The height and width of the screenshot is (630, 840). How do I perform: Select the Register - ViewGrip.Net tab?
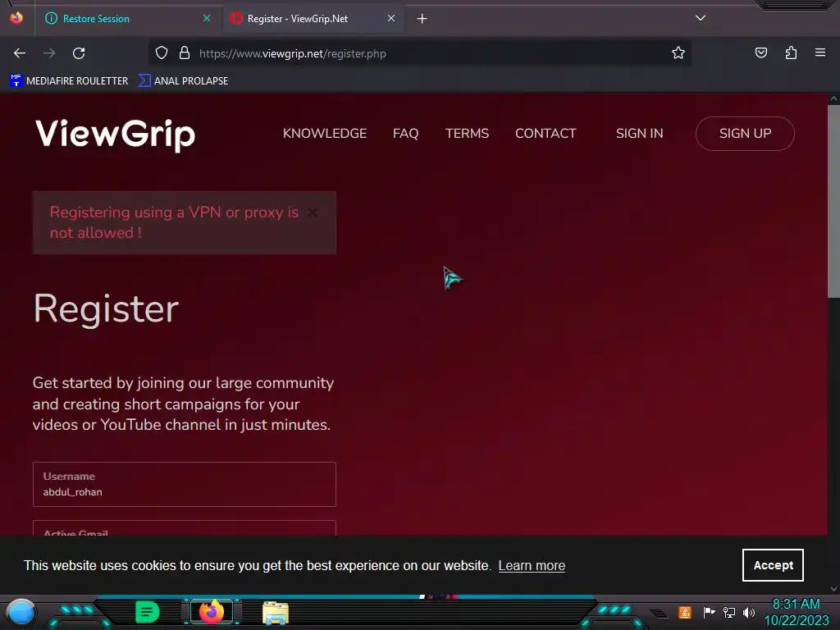[313, 19]
